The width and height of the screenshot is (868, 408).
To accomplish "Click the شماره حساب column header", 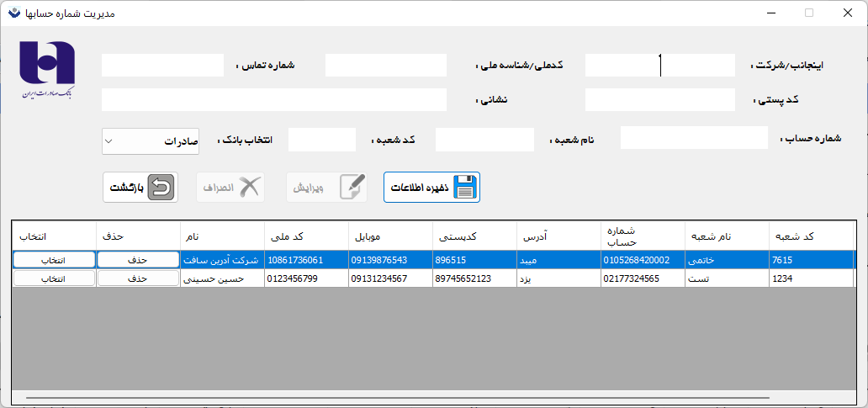I will click(643, 236).
